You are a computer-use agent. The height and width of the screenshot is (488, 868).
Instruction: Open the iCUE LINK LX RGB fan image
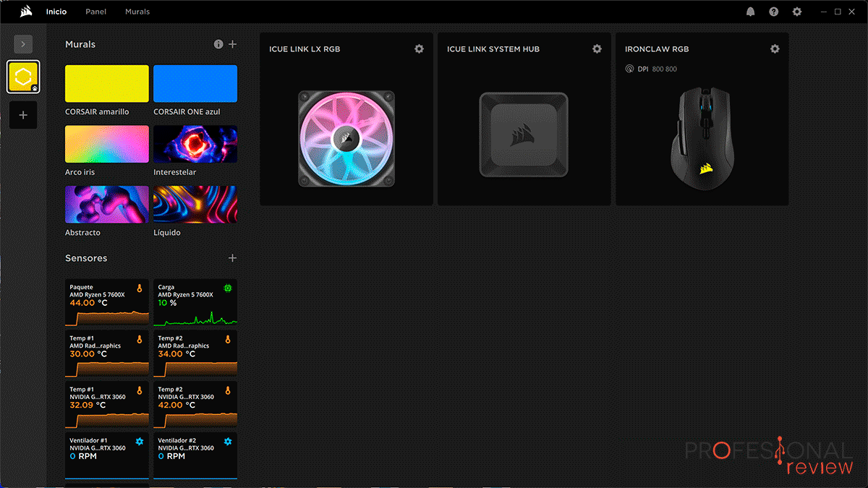(346, 138)
